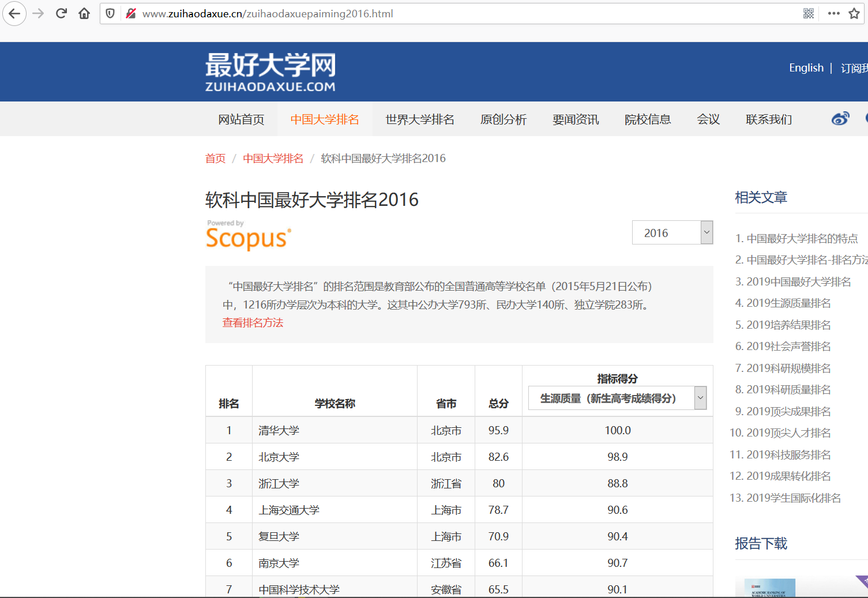Open article 2019培养结果排名
This screenshot has width=868, height=598.
[x=788, y=325]
